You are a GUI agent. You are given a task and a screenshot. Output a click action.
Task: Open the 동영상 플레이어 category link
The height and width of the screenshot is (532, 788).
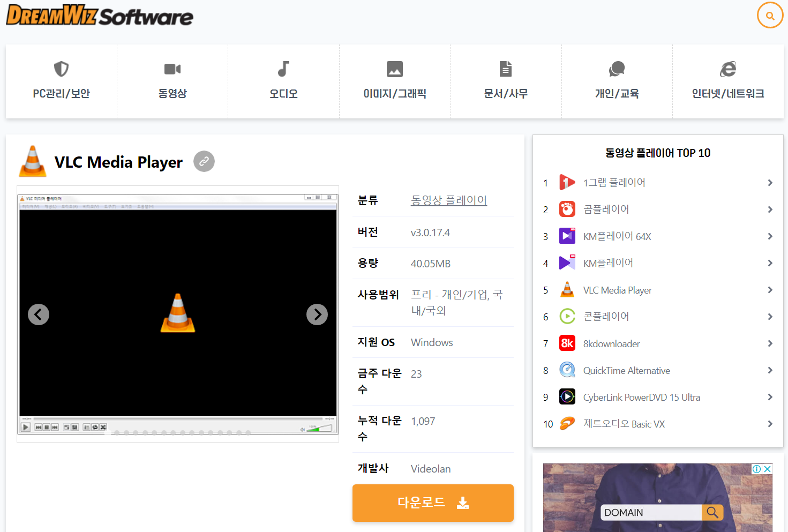(449, 200)
